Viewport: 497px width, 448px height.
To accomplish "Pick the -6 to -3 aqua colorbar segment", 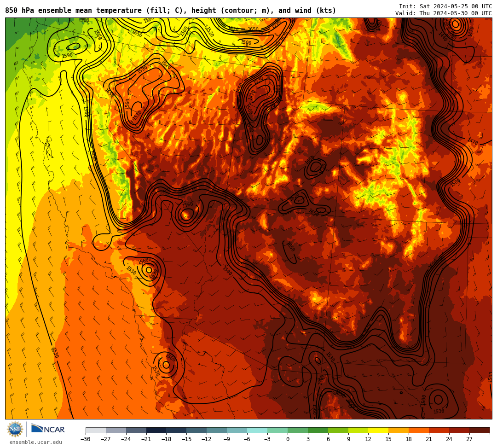I will click(257, 430).
